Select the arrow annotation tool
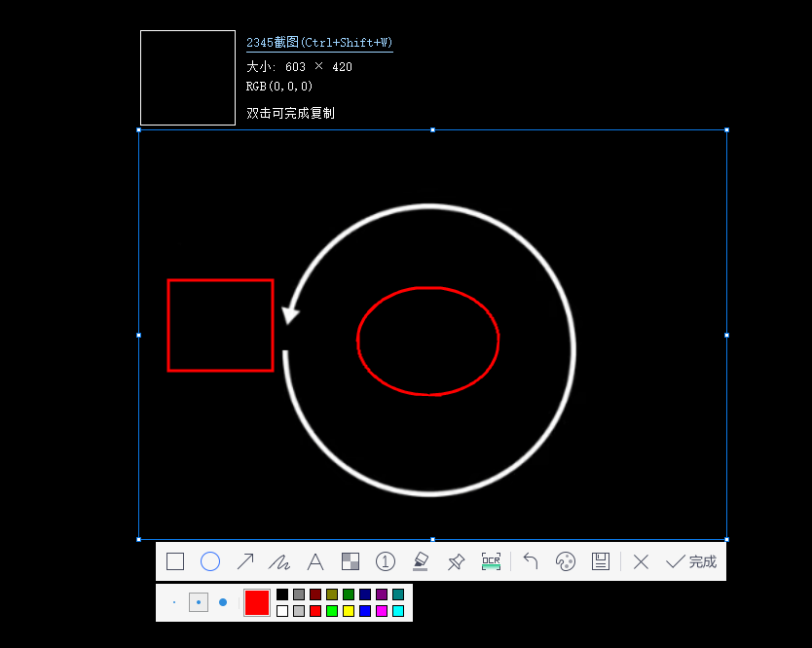 coord(245,561)
